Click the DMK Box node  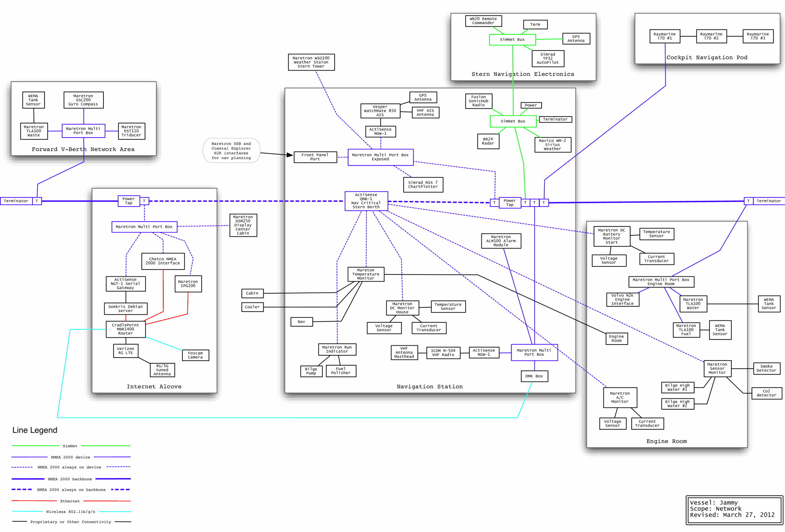[534, 376]
